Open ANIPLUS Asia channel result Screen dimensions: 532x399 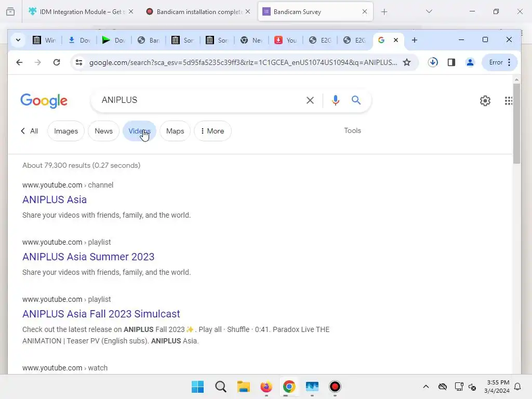click(54, 199)
